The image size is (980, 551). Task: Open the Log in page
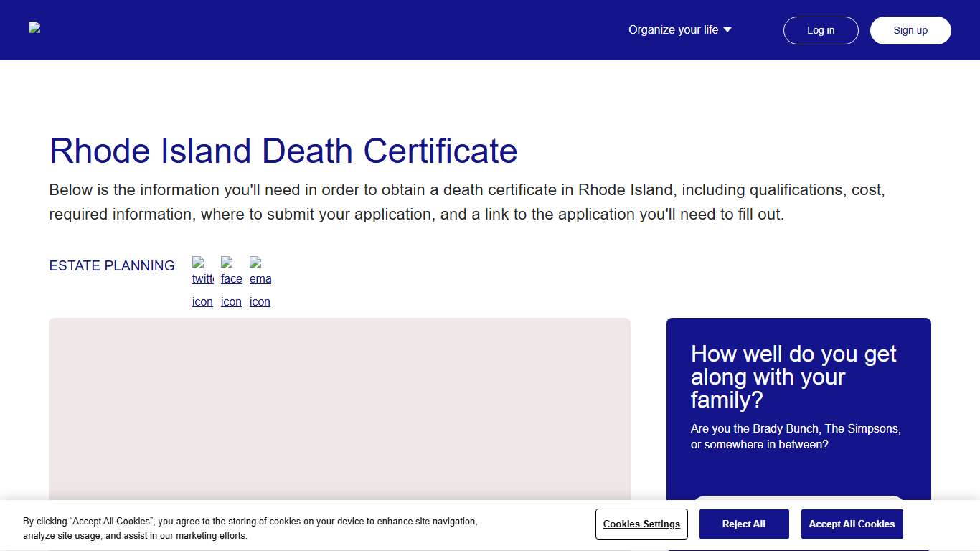pos(821,30)
